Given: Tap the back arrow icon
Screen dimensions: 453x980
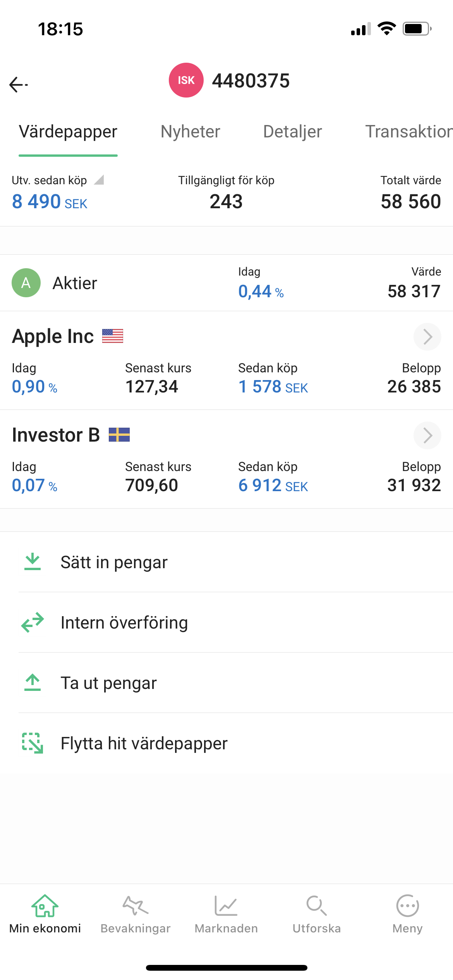Looking at the screenshot, I should pos(18,84).
